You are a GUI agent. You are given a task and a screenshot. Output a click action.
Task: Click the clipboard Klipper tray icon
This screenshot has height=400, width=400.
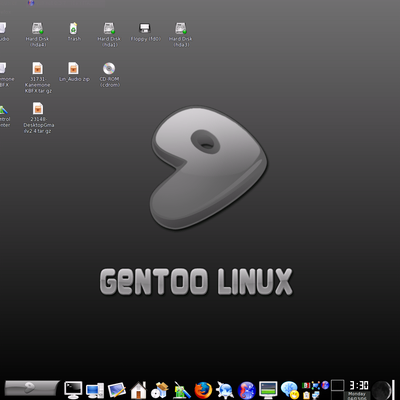coord(306,395)
